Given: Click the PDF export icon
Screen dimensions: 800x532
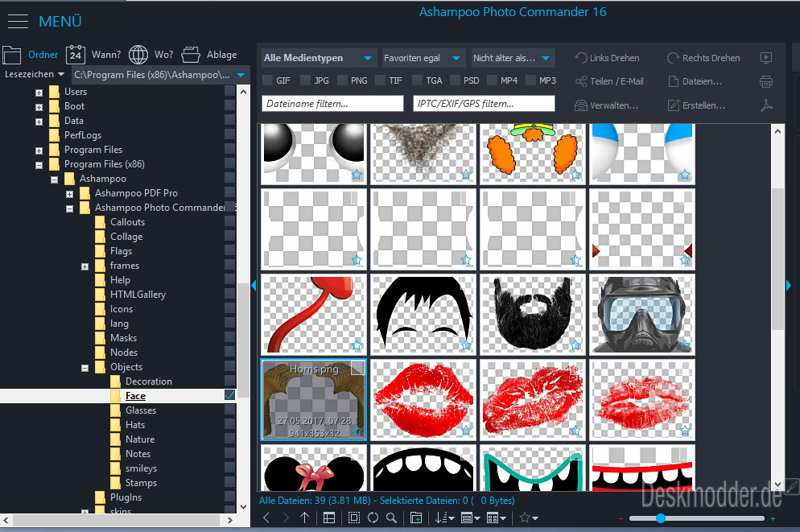Looking at the screenshot, I should point(766,105).
